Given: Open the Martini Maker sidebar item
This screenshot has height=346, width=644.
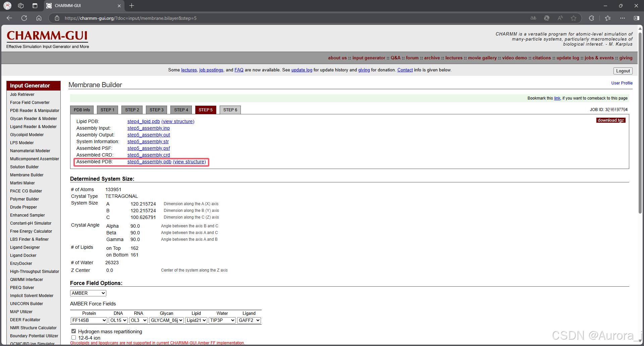Looking at the screenshot, I should tap(22, 183).
